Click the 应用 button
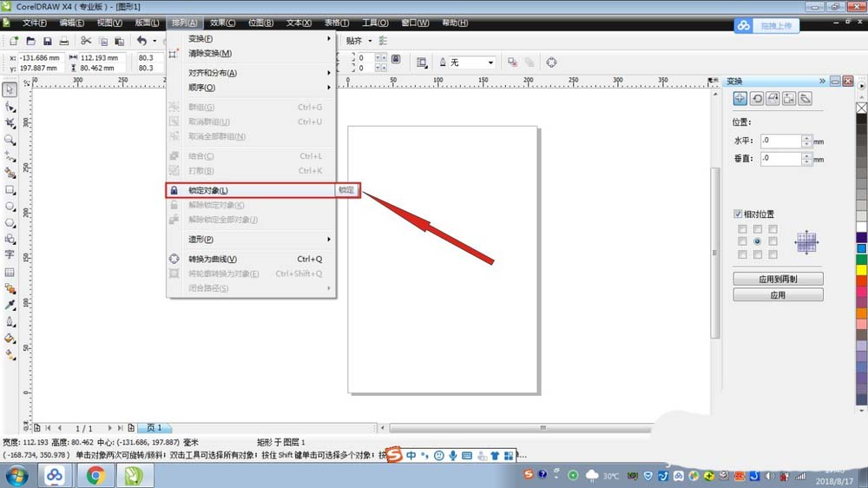The image size is (868, 488). point(778,295)
